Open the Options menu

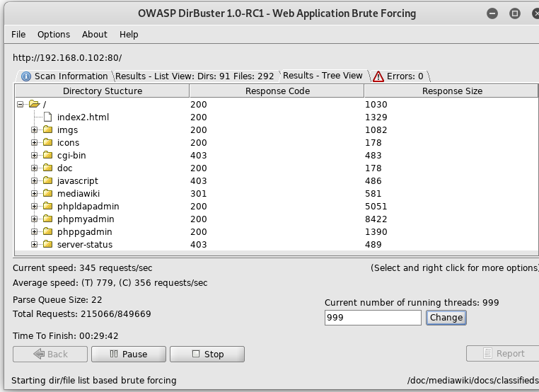click(x=54, y=35)
